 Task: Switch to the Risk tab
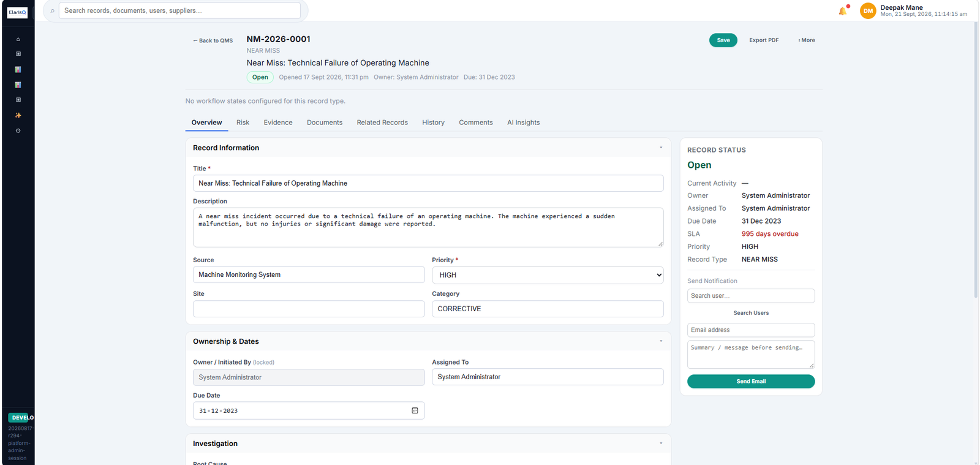point(243,123)
